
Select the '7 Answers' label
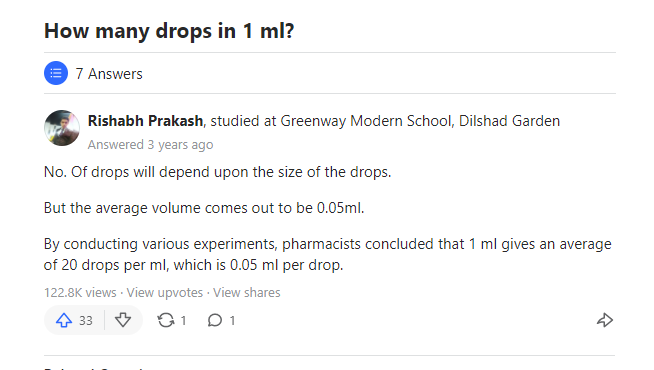pos(109,74)
